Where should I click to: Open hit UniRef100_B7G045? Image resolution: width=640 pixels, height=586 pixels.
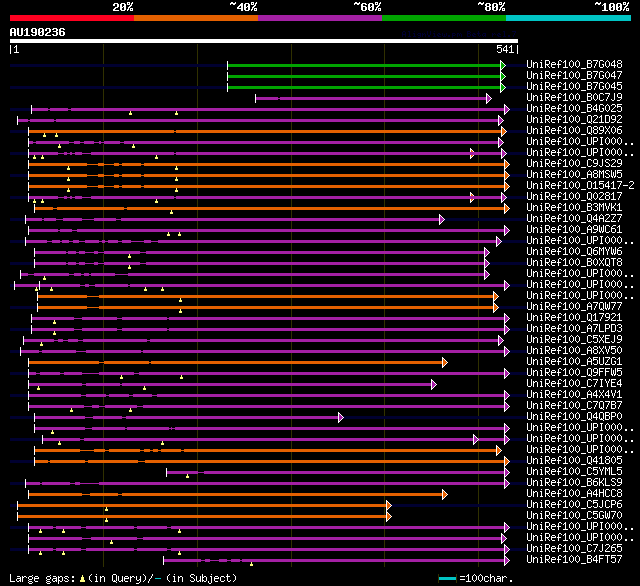574,86
